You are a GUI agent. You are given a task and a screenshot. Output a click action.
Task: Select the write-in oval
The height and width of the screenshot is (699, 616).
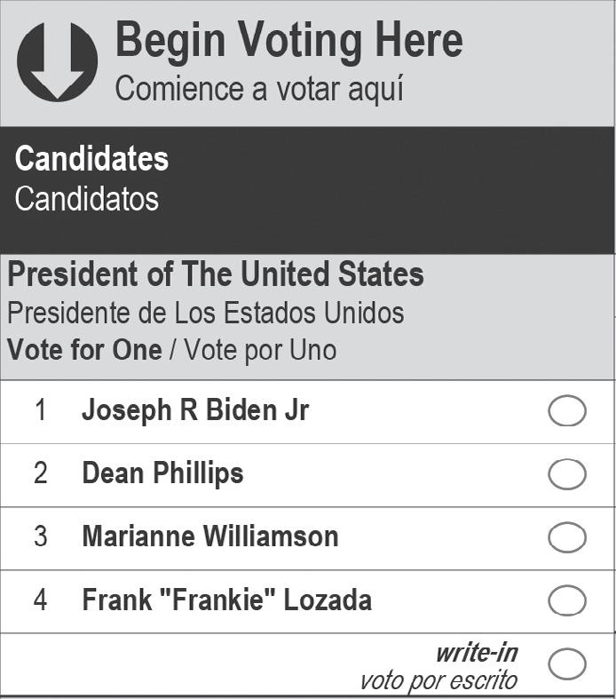(x=567, y=664)
